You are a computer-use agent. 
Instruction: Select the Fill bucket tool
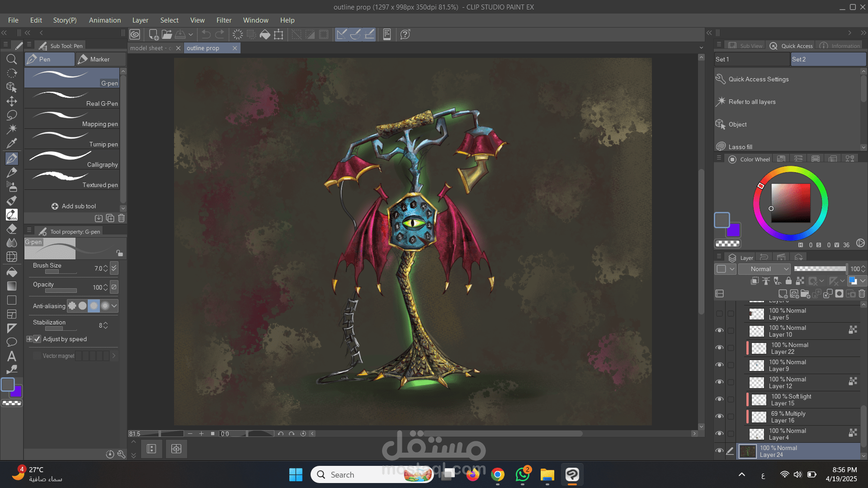click(x=12, y=272)
